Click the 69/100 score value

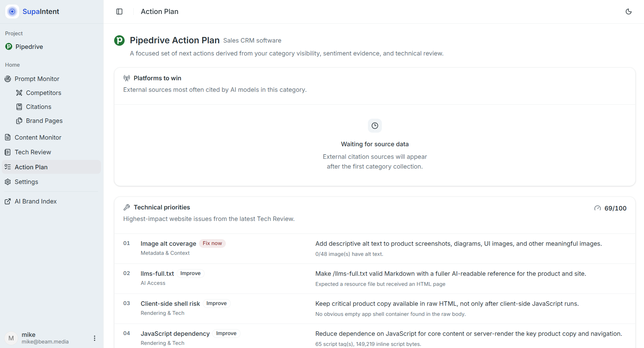click(615, 208)
